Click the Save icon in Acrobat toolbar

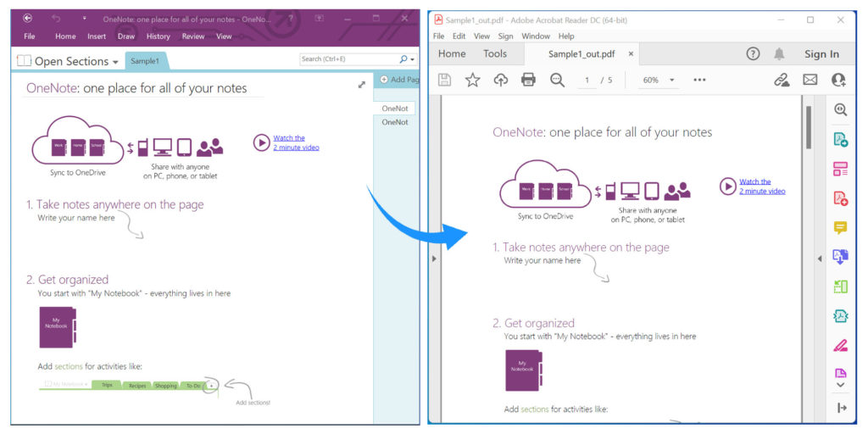444,80
